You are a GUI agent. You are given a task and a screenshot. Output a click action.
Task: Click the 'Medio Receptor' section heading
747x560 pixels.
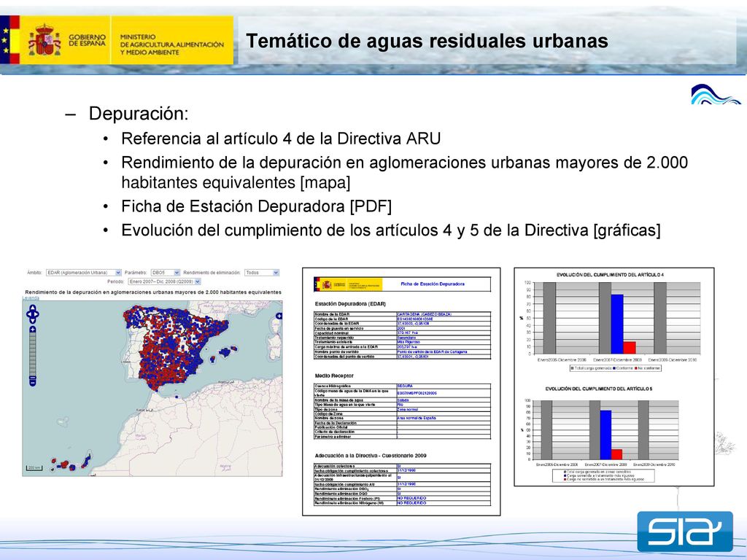pyautogui.click(x=334, y=376)
